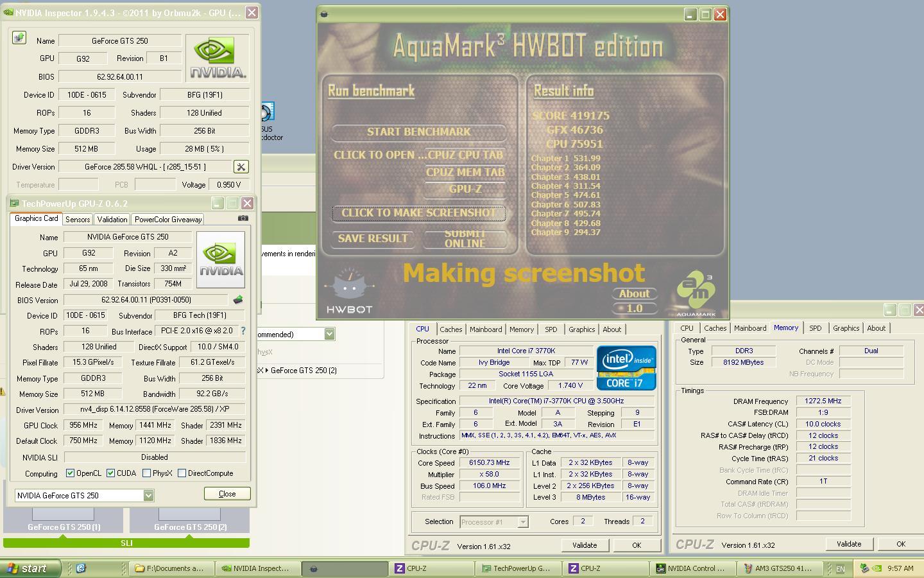Expand the GeForce GTS 250 (2) tree node
Screen dimensions: 924x578
pyautogui.click(x=267, y=371)
